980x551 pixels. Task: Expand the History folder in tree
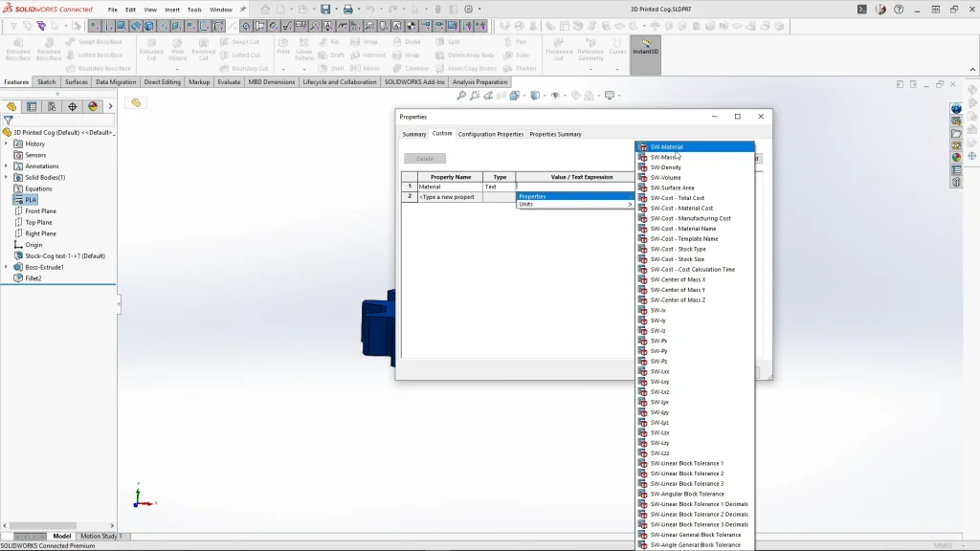point(6,143)
